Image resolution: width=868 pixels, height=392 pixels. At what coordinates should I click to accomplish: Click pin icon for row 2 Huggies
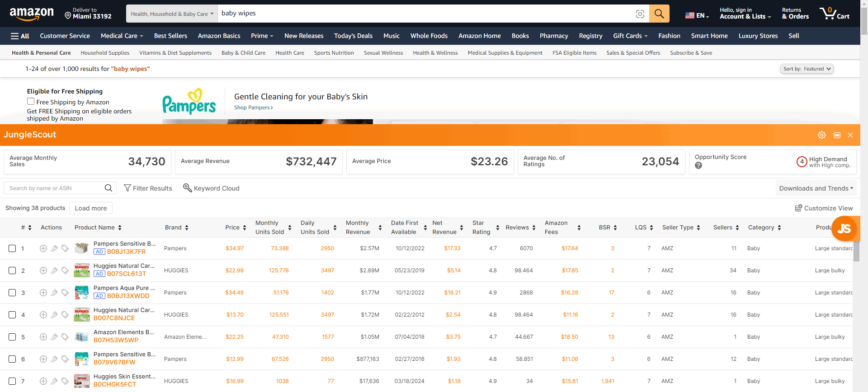point(54,271)
